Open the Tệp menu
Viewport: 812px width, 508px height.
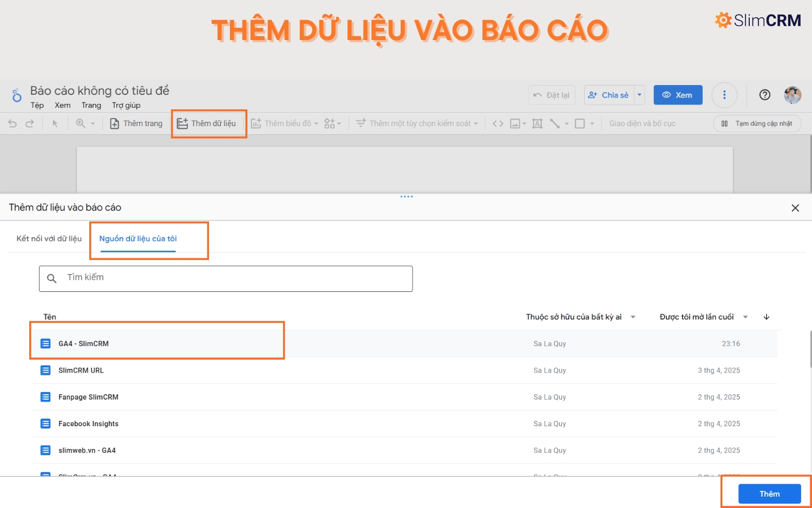coord(37,105)
